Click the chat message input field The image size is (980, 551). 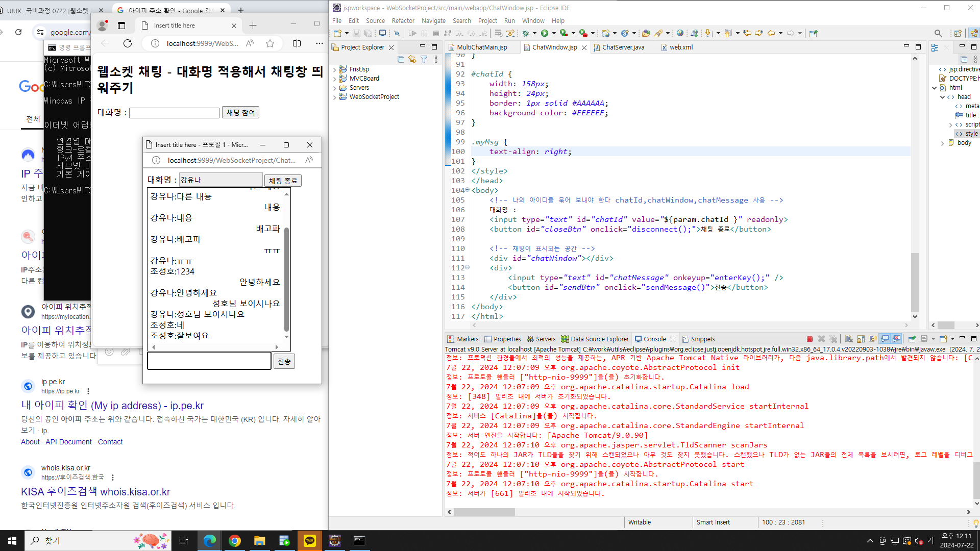[209, 361]
